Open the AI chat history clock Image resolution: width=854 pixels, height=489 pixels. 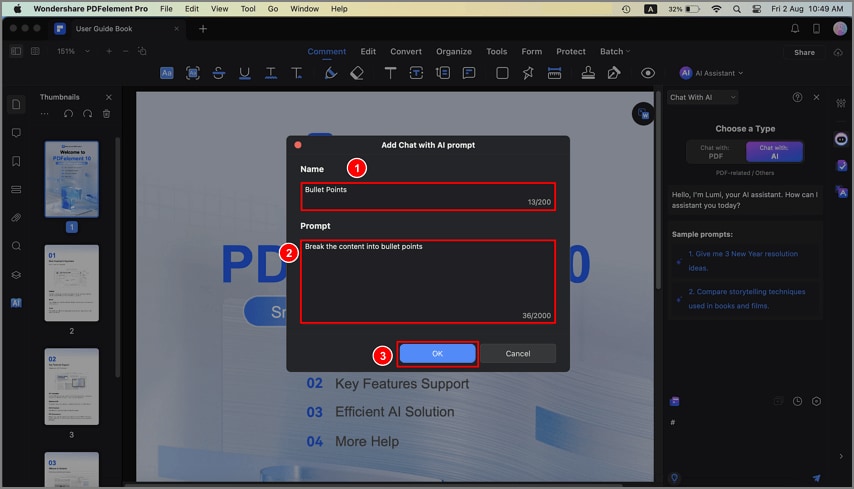pos(797,401)
